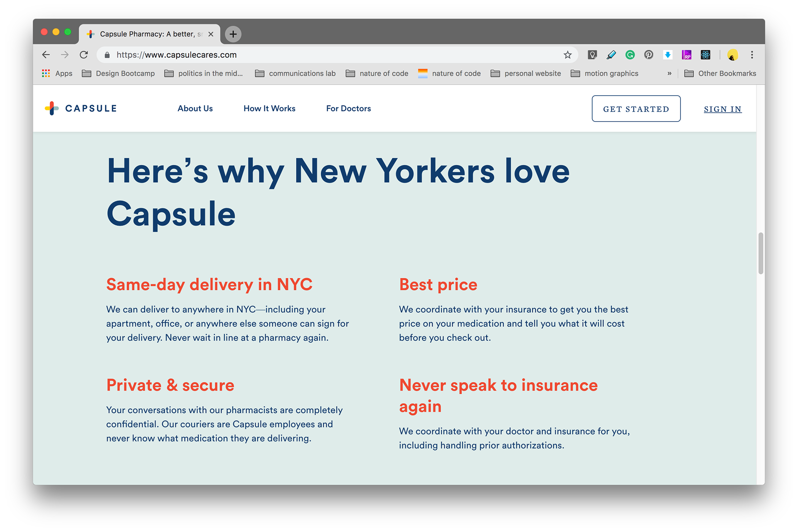Image resolution: width=798 pixels, height=532 pixels.
Task: Open the Design Bootcamp bookmark folder
Action: [118, 74]
